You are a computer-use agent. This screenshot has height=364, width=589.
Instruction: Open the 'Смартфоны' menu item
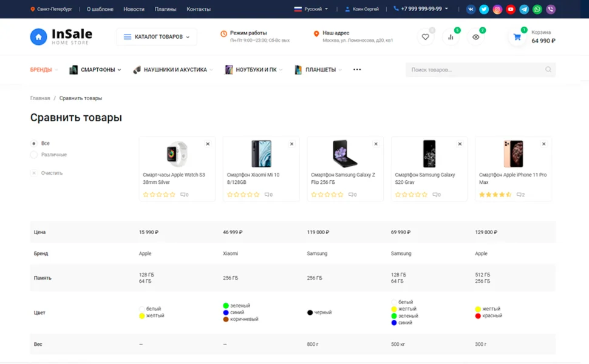(x=97, y=70)
